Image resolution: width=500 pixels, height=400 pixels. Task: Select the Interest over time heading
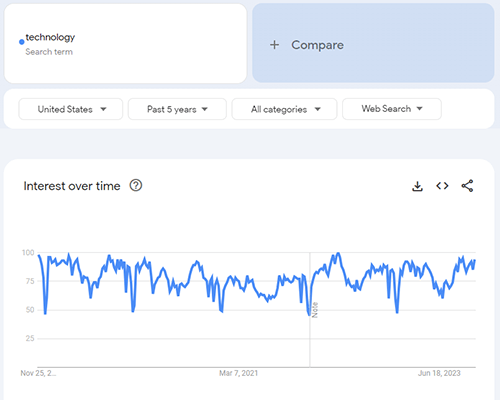72,186
